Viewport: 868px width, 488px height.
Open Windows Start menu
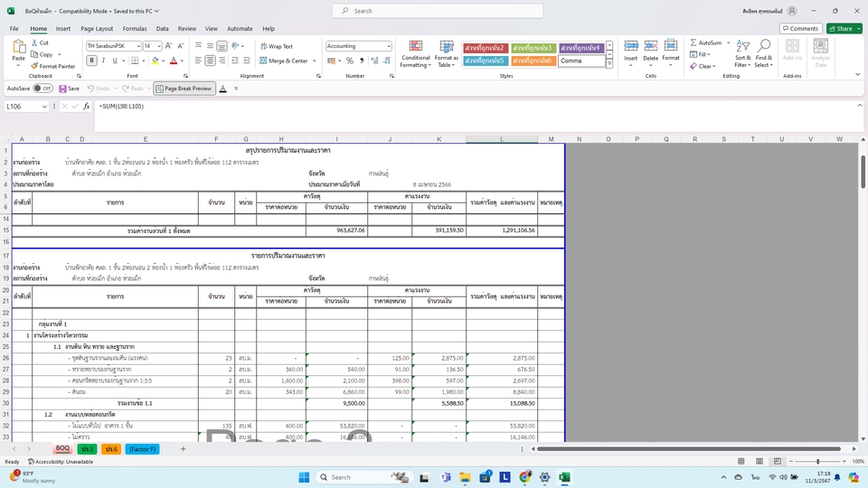coord(304,477)
